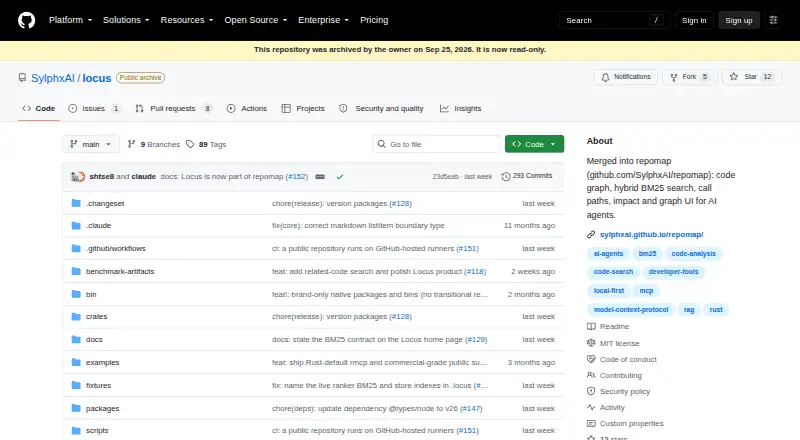Open the .github/workflows folder

point(115,249)
